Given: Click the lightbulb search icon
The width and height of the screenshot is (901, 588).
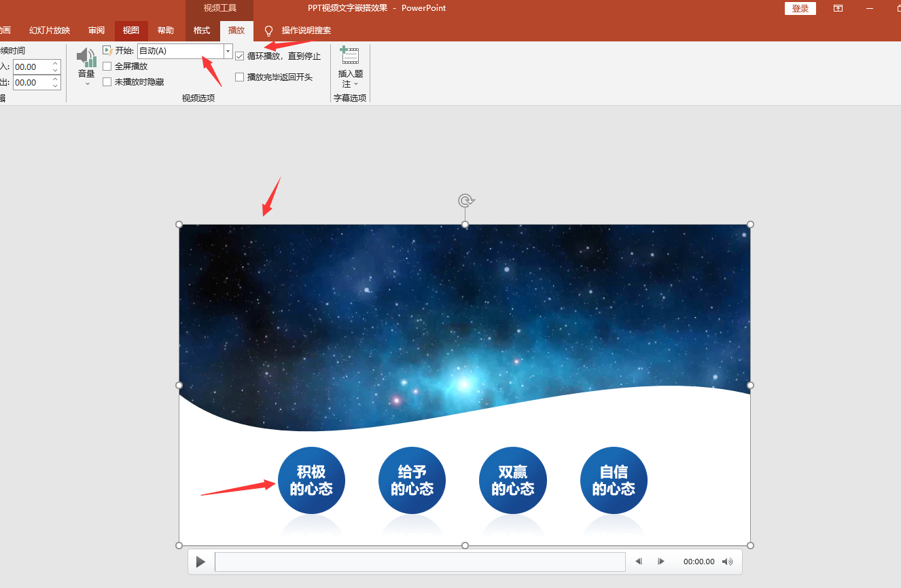Looking at the screenshot, I should click(268, 31).
